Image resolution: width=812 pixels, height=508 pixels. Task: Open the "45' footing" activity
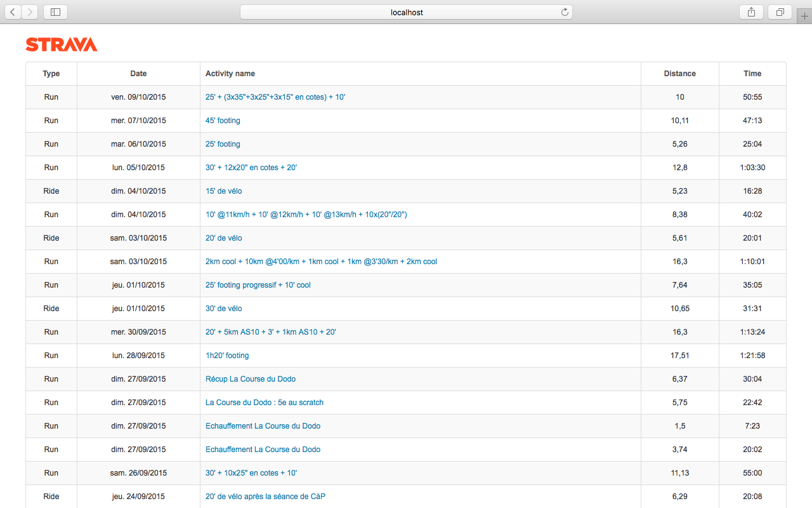[x=223, y=121]
